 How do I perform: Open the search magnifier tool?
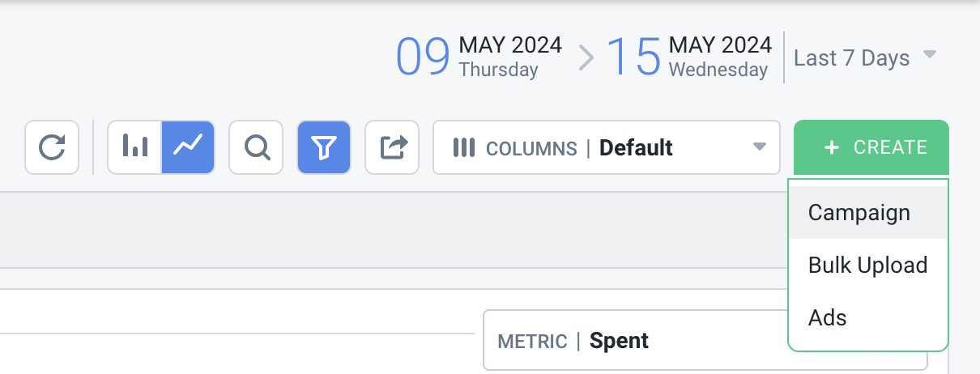tap(256, 147)
